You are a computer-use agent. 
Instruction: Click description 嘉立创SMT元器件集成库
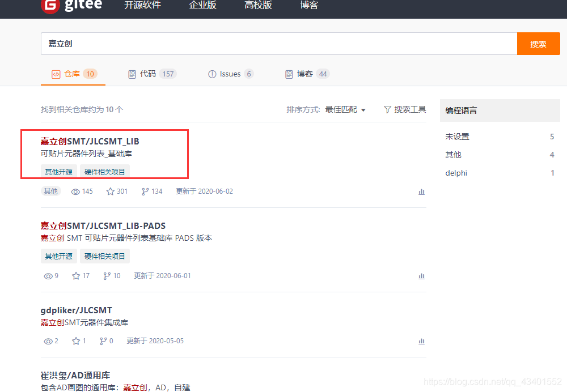(84, 323)
